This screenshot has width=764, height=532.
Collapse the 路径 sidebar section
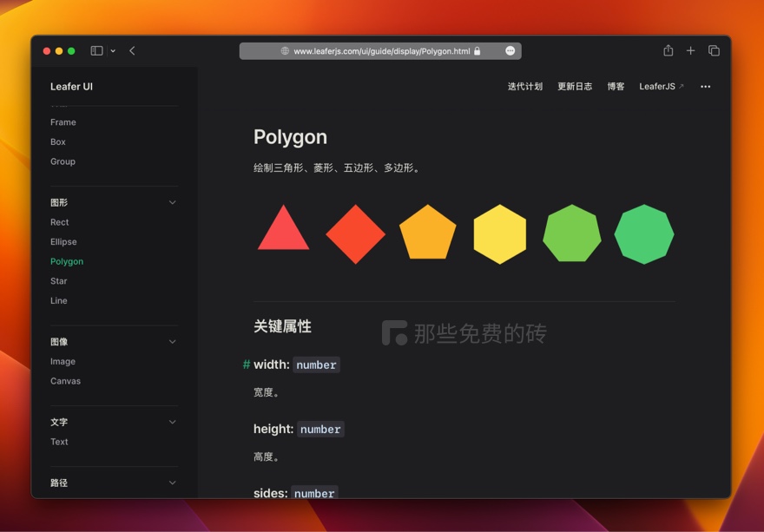[x=172, y=483]
